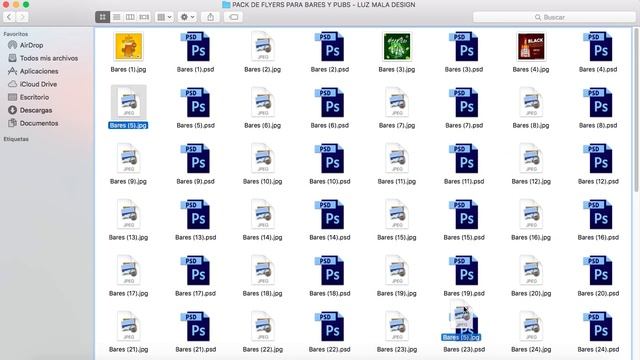
Task: Select the Bares (10).psd file icon
Action: pyautogui.click(x=330, y=158)
